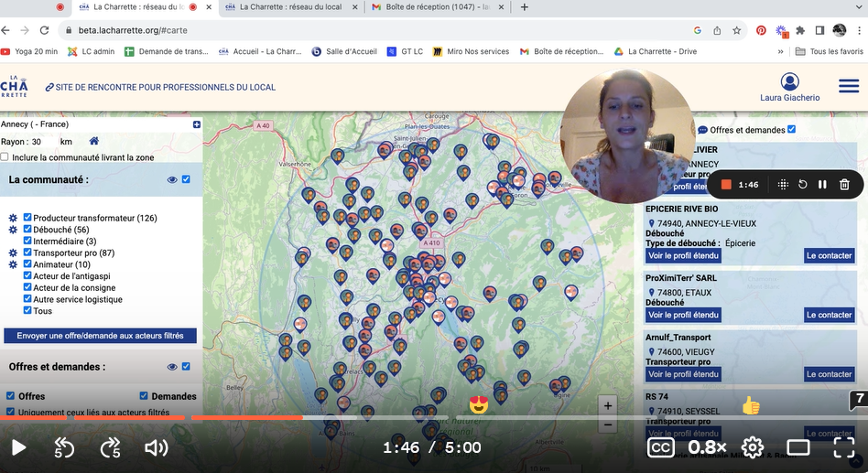Stop the screen recording red square
This screenshot has height=473, width=868.
726,185
